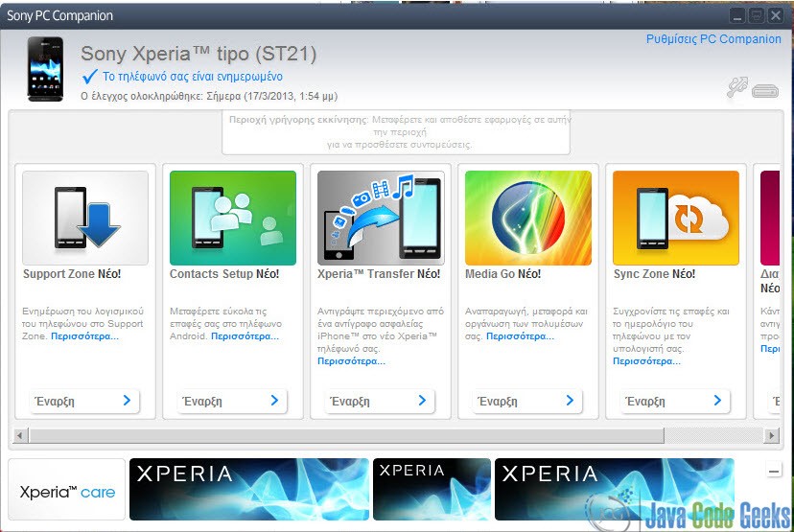Open the first wide XPERIA banner
This screenshot has width=794, height=532.
click(x=249, y=490)
